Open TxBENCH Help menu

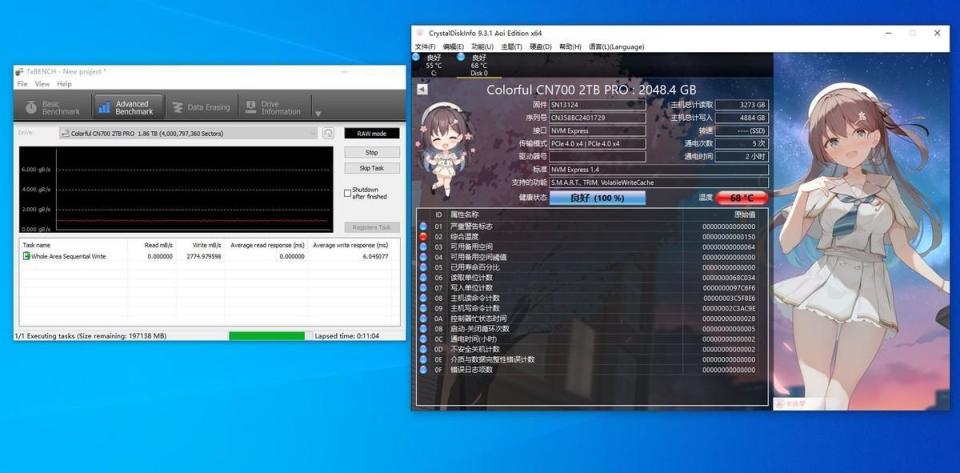(x=64, y=84)
